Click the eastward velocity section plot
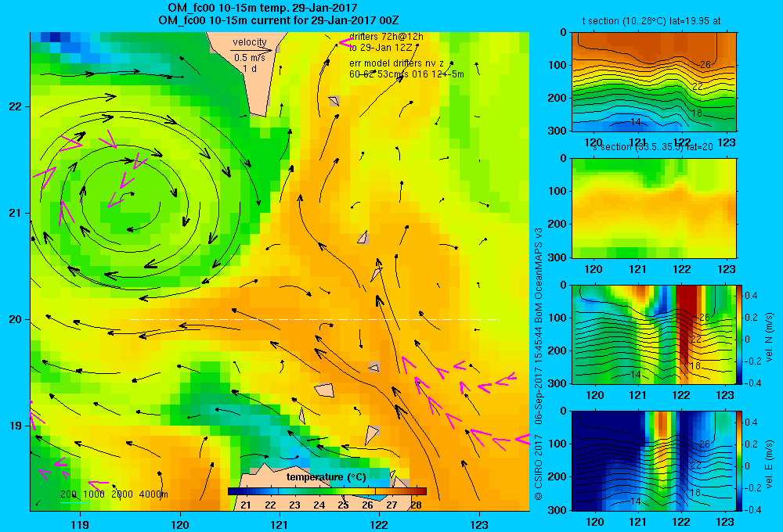The width and height of the screenshot is (783, 532). click(x=654, y=461)
